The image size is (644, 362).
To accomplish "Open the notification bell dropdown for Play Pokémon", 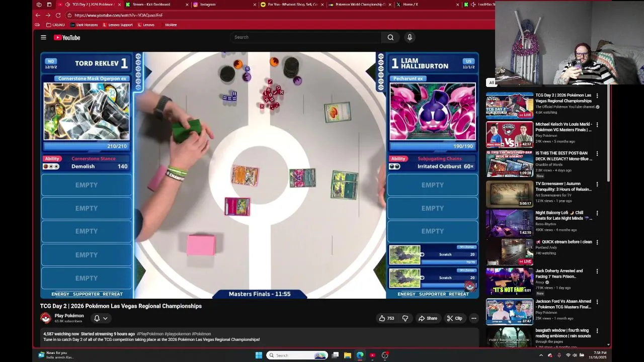I will [x=101, y=318].
